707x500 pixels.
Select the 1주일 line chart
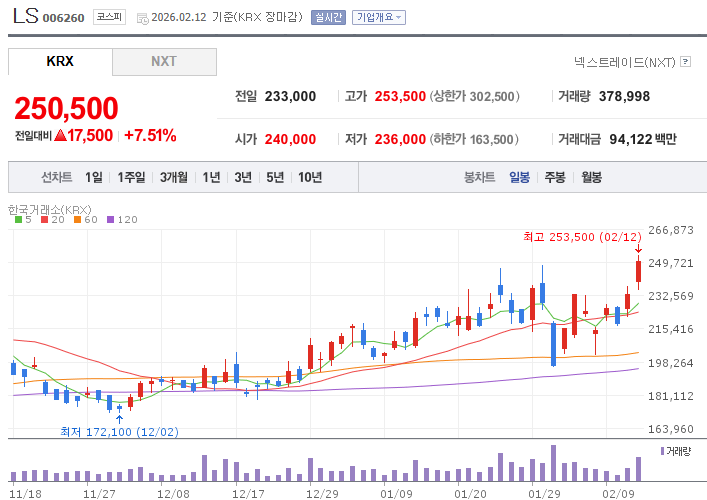[x=131, y=177]
